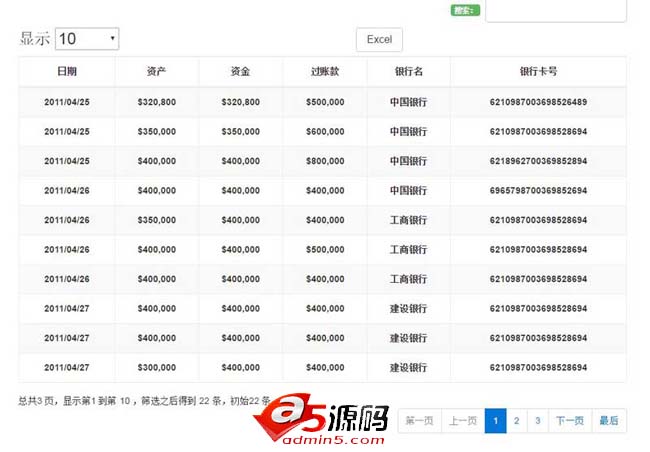
Task: Go to page 2
Action: tap(517, 421)
